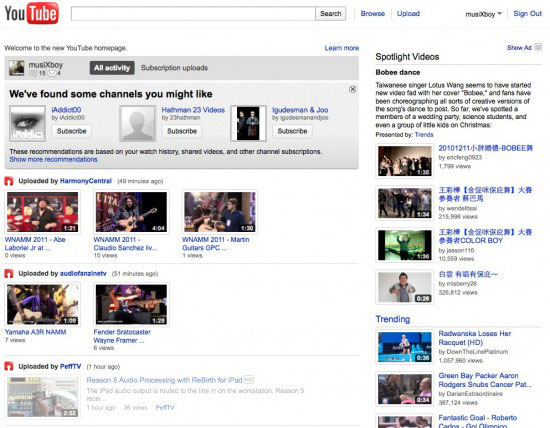The width and height of the screenshot is (550, 428).
Task: Open HarmonyCentral uploader link
Action: (x=86, y=181)
